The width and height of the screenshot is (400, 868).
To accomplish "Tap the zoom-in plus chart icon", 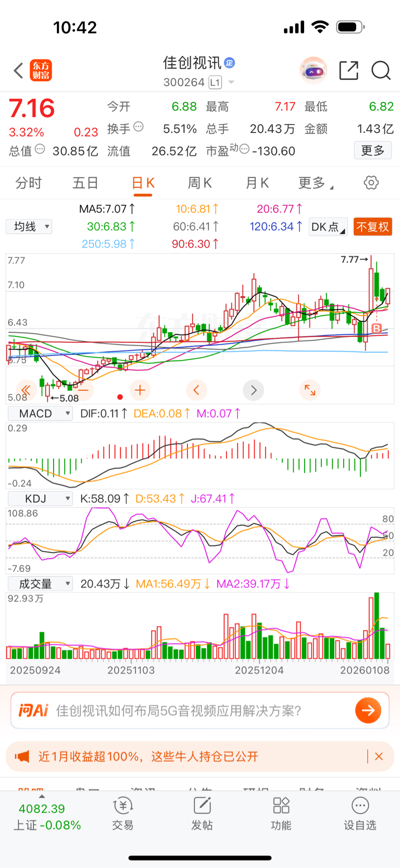I will coord(140,390).
